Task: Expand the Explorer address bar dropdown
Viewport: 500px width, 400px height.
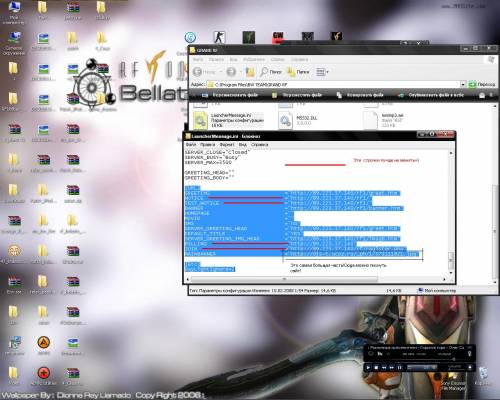Action: click(463, 84)
